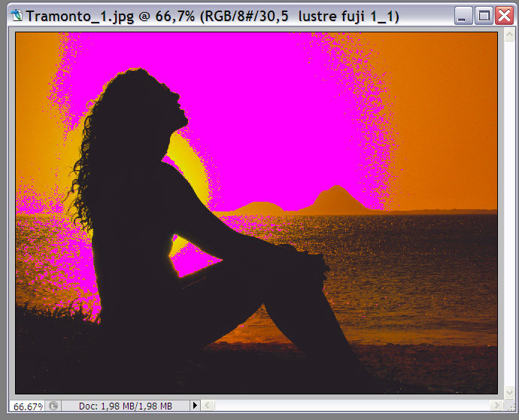Image resolution: width=519 pixels, height=420 pixels.
Task: Click the horizontal scrollbar left arrow
Action: click(209, 406)
